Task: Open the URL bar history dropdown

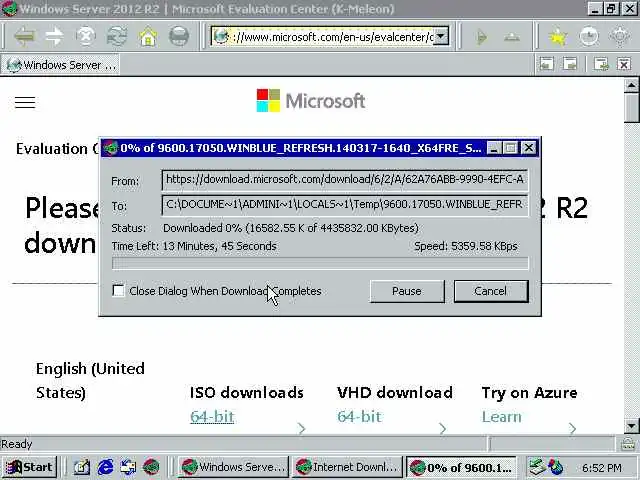Action: click(441, 36)
